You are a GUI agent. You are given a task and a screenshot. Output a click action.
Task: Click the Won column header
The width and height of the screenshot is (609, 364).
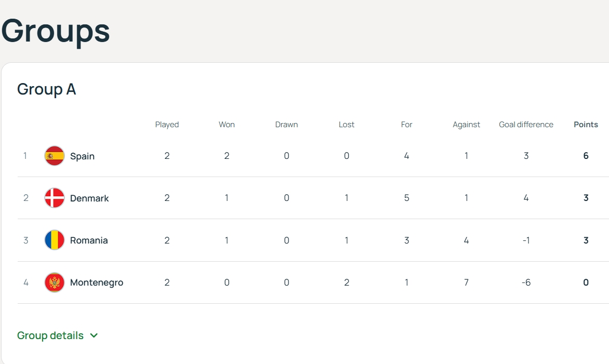click(227, 125)
